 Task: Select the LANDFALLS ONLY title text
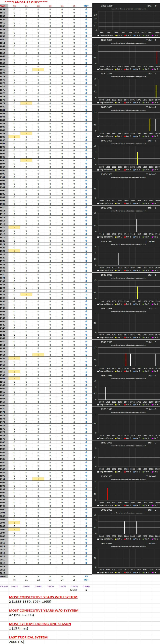point(26,2)
